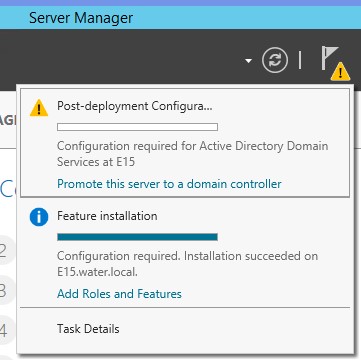Open Task Details

(x=88, y=329)
